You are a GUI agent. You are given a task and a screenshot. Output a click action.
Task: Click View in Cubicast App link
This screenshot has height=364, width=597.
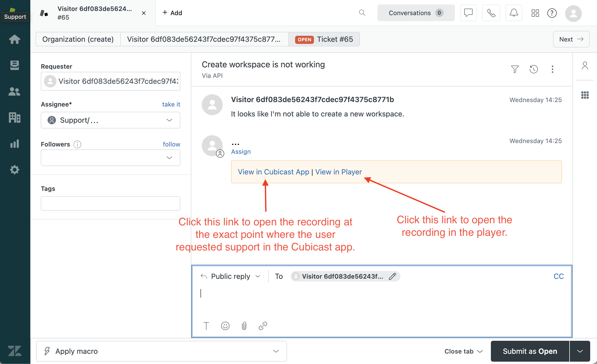273,171
